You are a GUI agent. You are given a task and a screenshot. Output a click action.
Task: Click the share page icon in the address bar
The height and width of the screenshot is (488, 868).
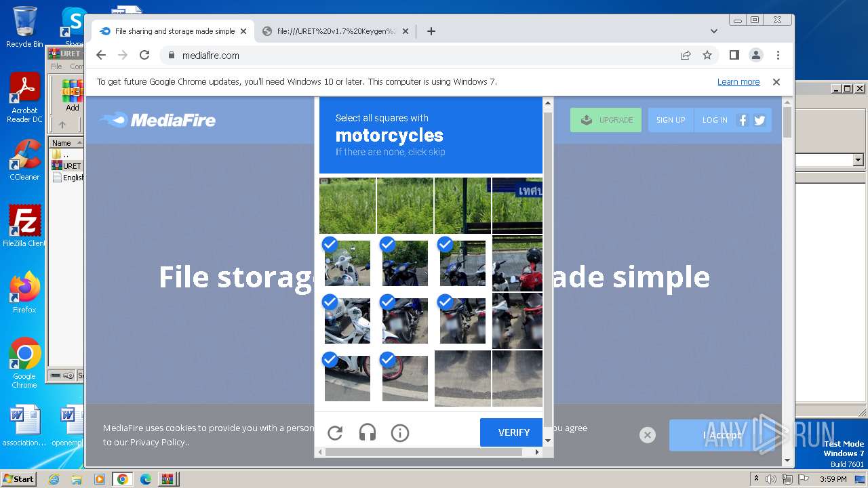[x=686, y=55]
